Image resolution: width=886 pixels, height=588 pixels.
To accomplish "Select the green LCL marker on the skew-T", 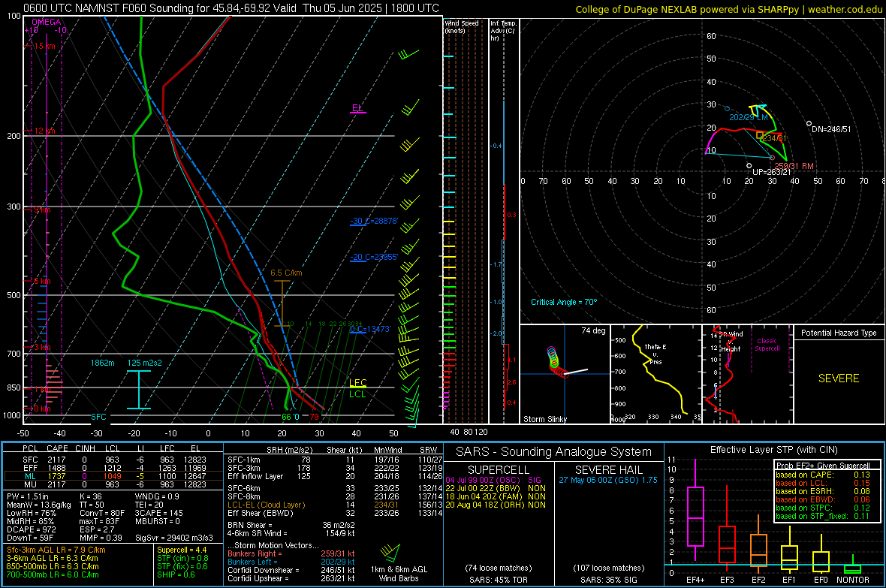I will pyautogui.click(x=357, y=394).
